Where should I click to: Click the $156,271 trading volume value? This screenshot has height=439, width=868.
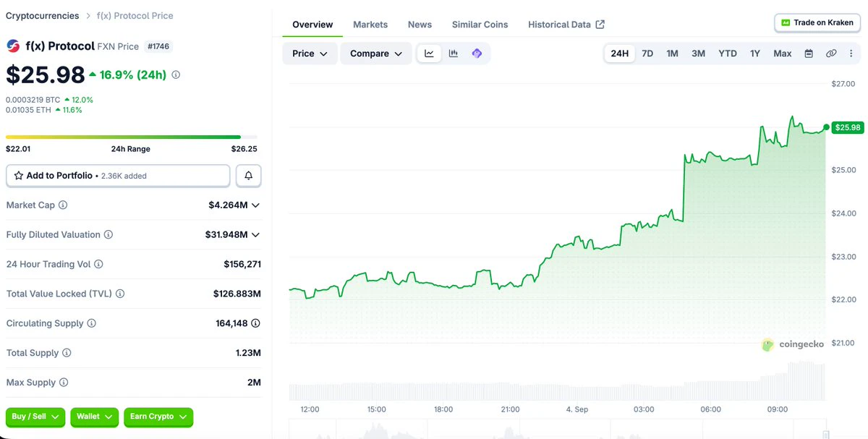(242, 265)
